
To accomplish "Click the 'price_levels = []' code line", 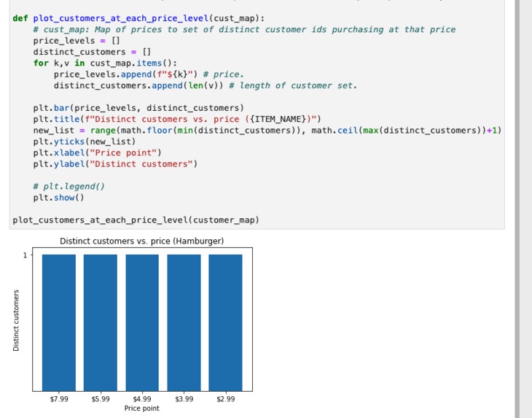I will point(77,41).
